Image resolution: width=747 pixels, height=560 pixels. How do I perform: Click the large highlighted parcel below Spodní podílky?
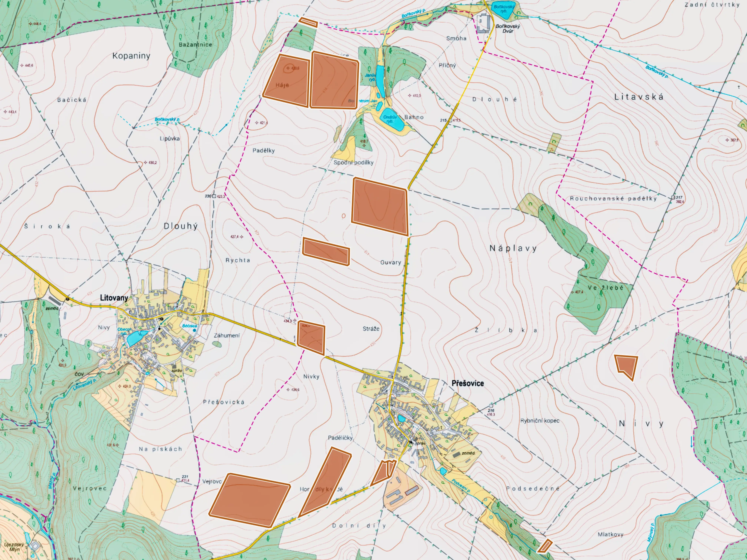coord(380,207)
